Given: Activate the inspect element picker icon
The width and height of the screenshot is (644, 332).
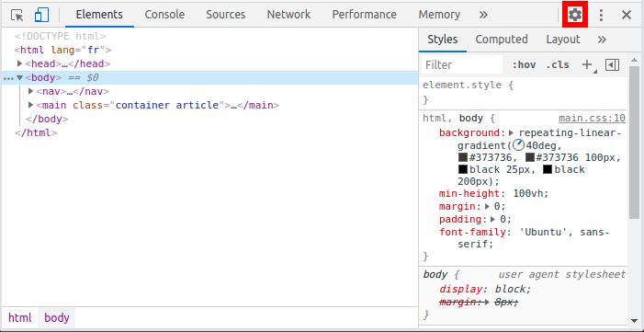Looking at the screenshot, I should 17,16.
